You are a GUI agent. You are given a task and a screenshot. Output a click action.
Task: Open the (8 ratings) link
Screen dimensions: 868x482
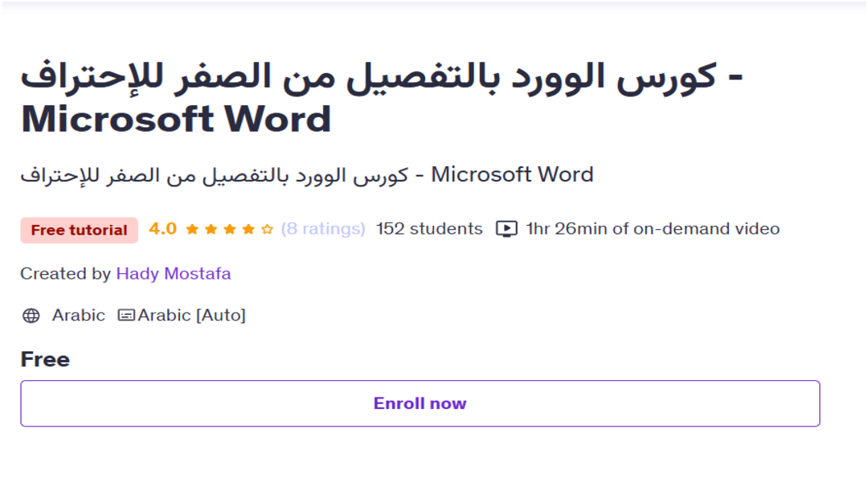coord(323,229)
